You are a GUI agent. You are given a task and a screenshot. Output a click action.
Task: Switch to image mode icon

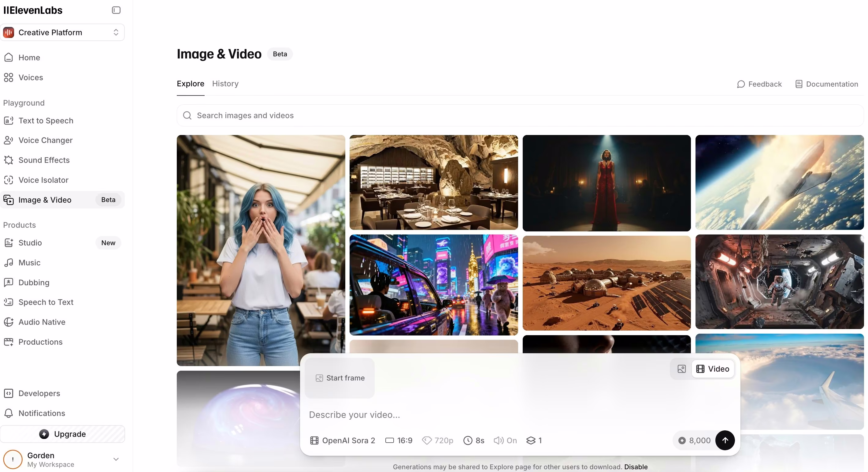click(x=681, y=369)
